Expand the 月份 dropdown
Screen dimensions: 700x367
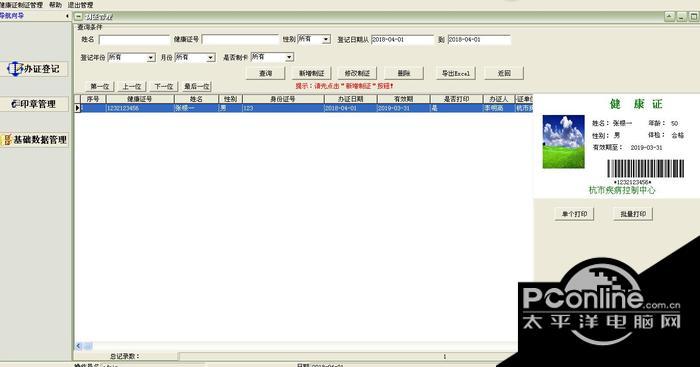211,58
